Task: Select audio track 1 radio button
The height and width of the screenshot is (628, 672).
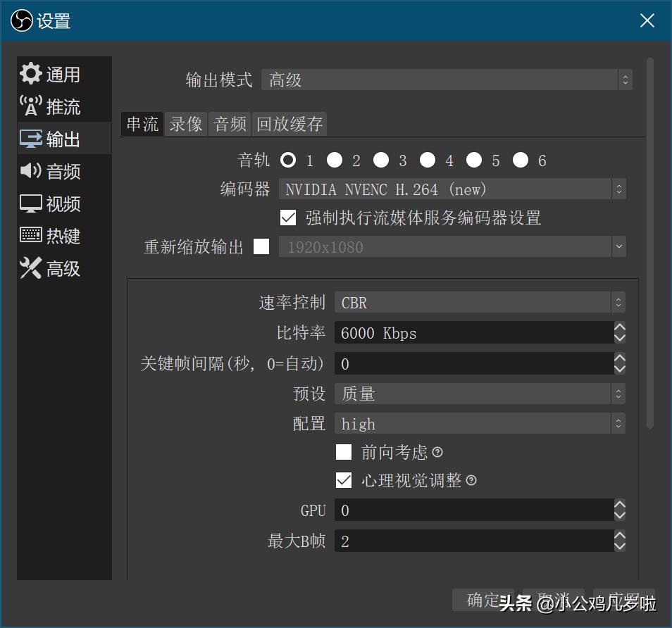Action: tap(288, 161)
